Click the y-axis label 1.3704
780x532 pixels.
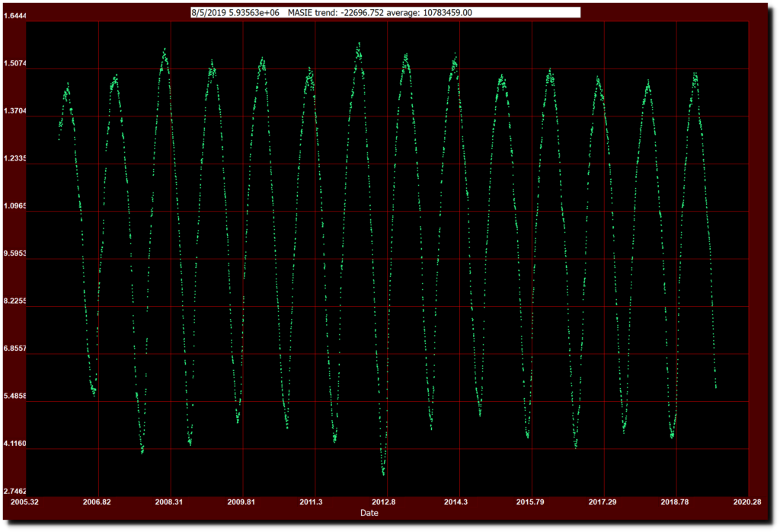15,111
